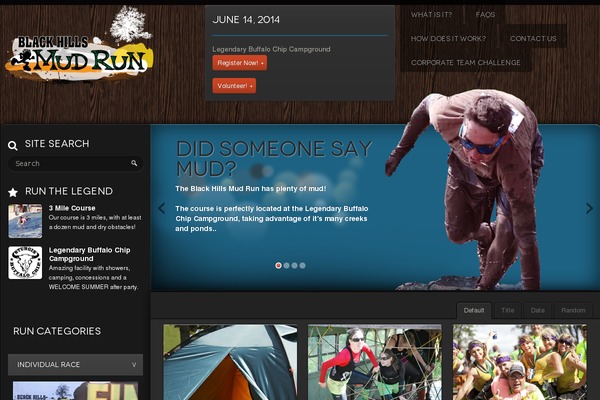Viewport: 600px width, 400px height.
Task: Advance to next slide with right arrow
Action: pos(589,208)
